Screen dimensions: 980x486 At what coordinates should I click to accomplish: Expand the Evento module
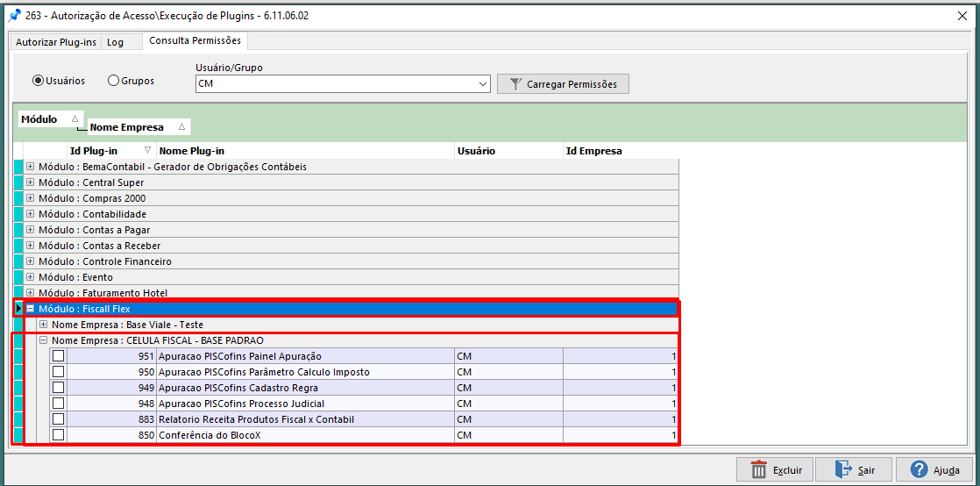(x=30, y=277)
